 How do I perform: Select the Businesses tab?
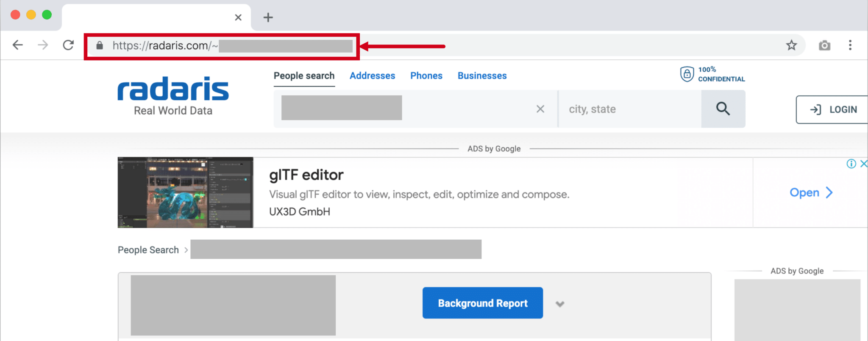pyautogui.click(x=482, y=76)
